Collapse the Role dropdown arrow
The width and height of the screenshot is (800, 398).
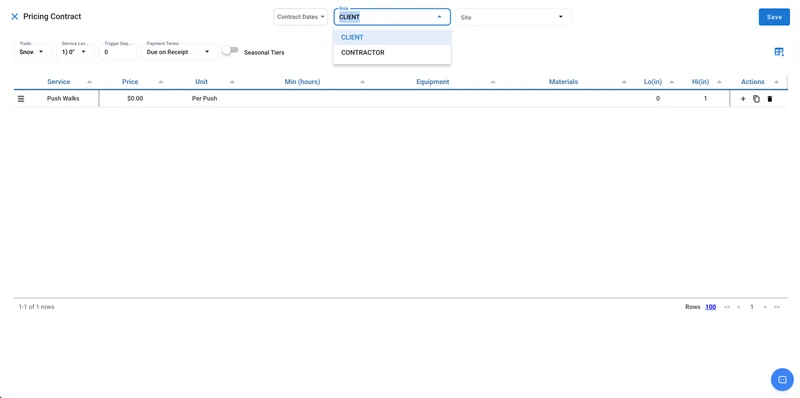[x=439, y=17]
